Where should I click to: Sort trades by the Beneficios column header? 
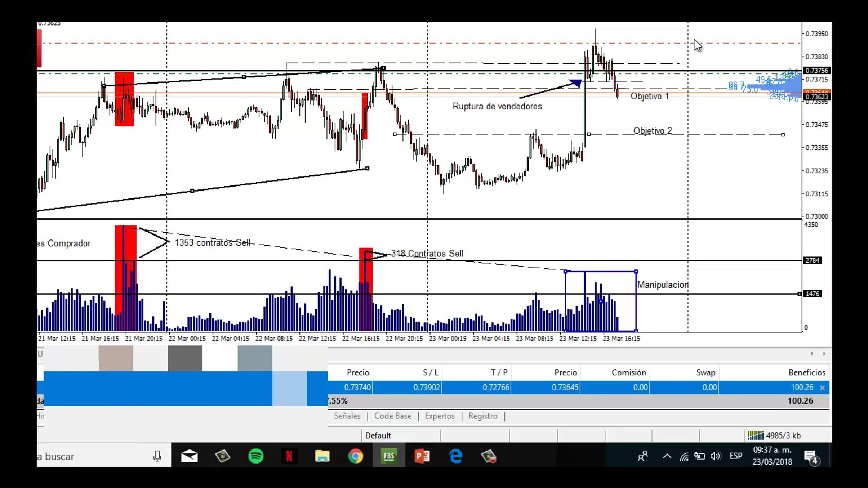806,372
